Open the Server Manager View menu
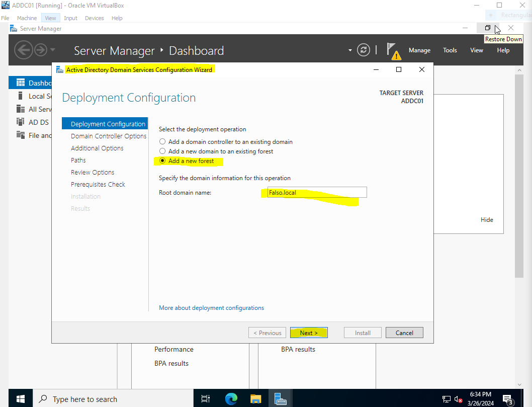The height and width of the screenshot is (407, 532). pos(476,50)
